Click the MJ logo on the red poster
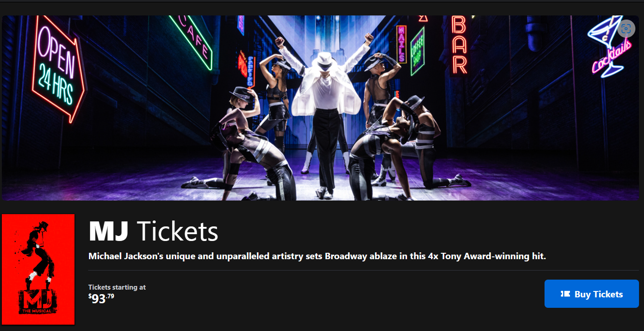Screen dimensions: 644x331 tap(38, 299)
